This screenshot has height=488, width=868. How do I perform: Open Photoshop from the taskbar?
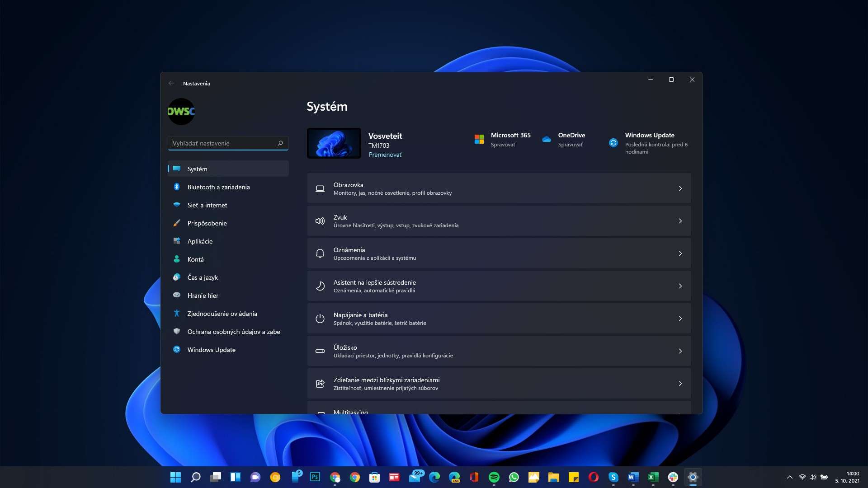(315, 477)
